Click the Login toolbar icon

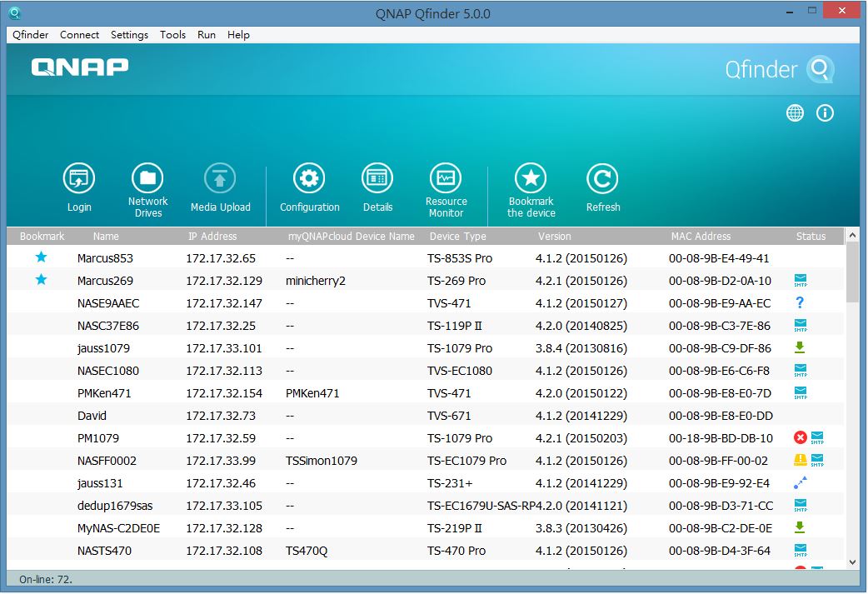(79, 178)
